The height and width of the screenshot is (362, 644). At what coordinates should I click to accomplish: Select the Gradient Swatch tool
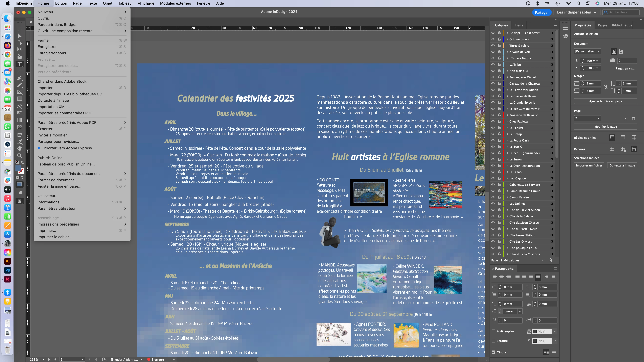tap(20, 120)
